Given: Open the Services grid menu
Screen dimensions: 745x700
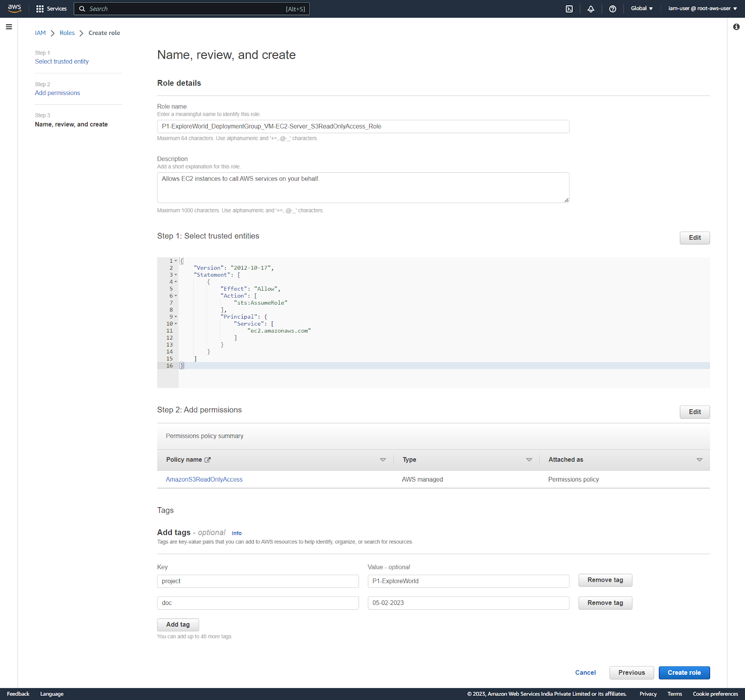Looking at the screenshot, I should [51, 9].
